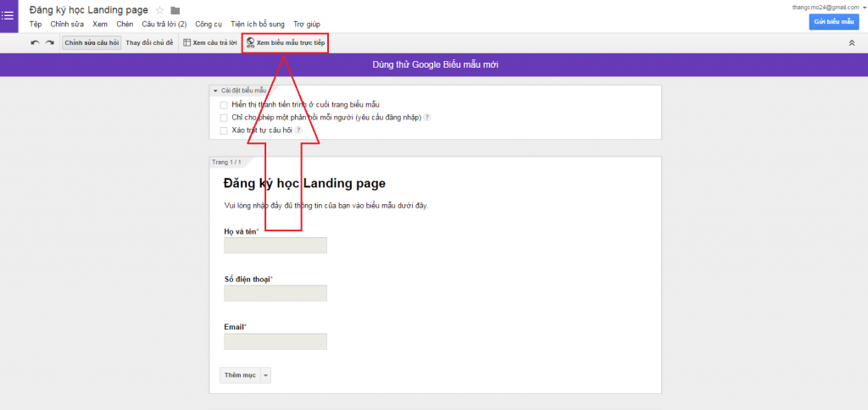The height and width of the screenshot is (410, 868).
Task: Click help icon next to 'yêu cầu đăng nhập'
Action: 427,117
